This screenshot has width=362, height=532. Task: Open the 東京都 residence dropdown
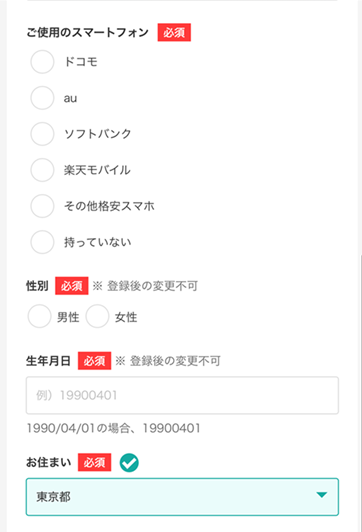point(182,497)
